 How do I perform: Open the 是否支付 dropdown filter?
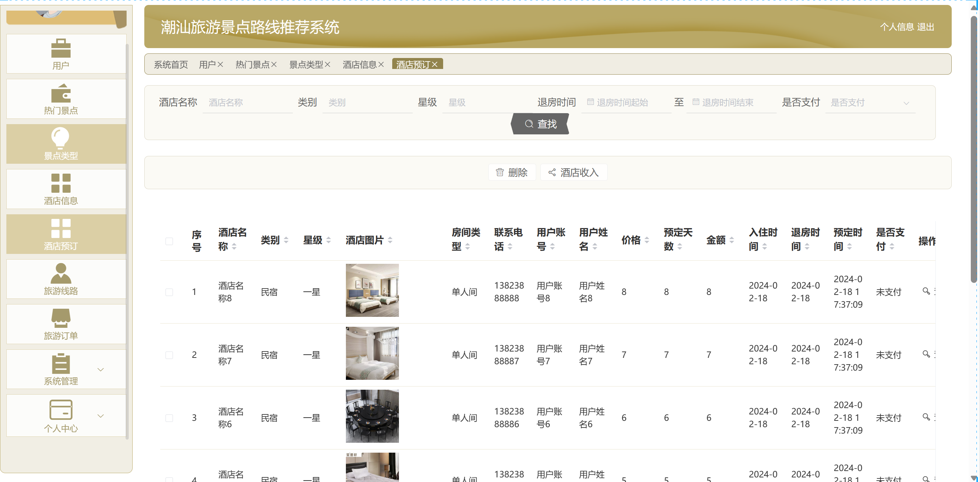tap(870, 103)
